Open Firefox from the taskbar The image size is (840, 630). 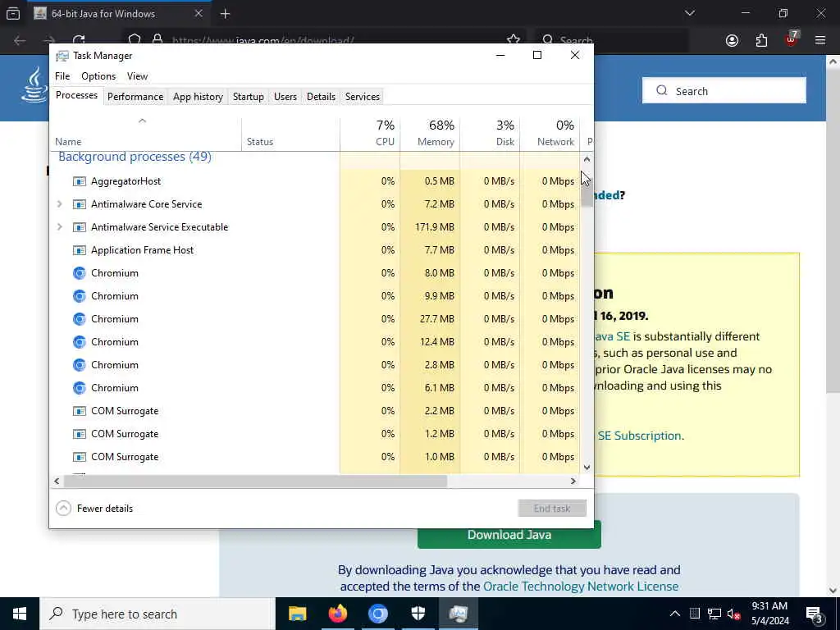(x=337, y=614)
